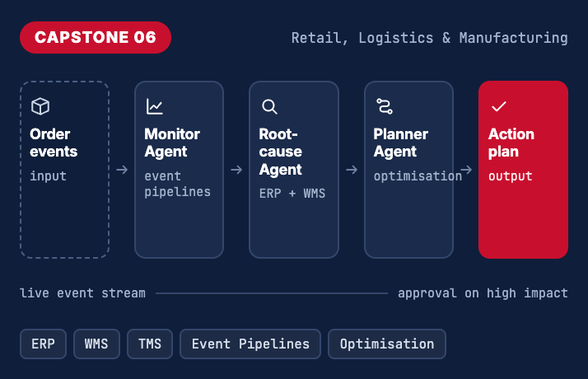Click the TMS tag chip
Image resolution: width=588 pixels, height=379 pixels.
(150, 344)
